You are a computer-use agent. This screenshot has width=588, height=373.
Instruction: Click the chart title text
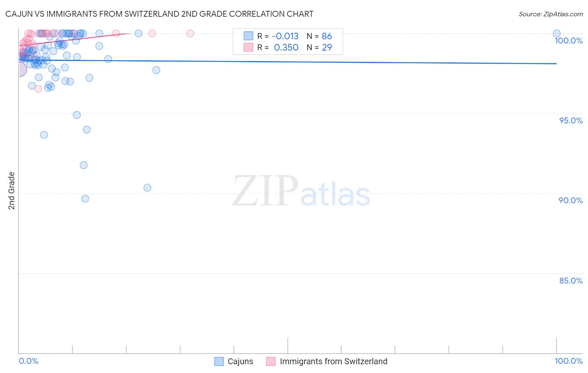159,14
